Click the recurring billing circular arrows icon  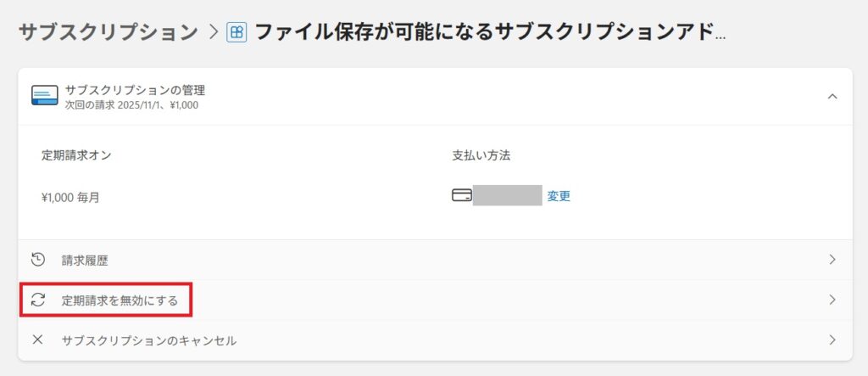37,300
